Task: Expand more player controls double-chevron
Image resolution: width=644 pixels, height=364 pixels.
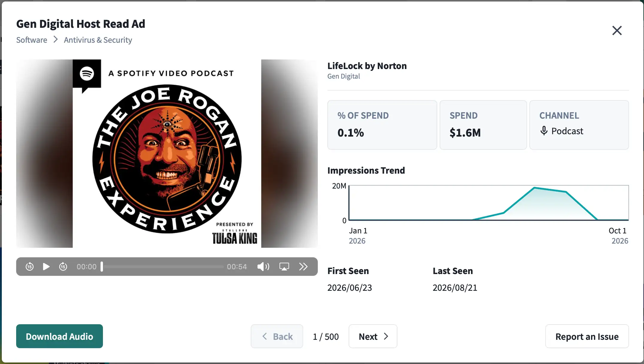Action: [x=303, y=267]
